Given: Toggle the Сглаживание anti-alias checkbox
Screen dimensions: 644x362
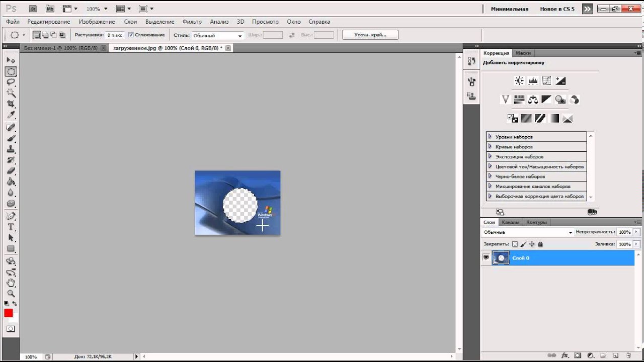Looking at the screenshot, I should coord(131,35).
